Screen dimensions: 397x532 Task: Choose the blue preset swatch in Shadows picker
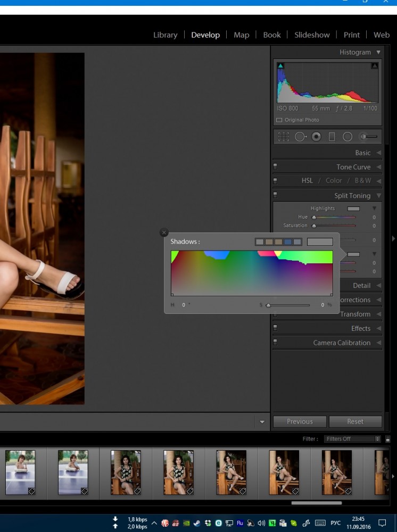pyautogui.click(x=288, y=242)
